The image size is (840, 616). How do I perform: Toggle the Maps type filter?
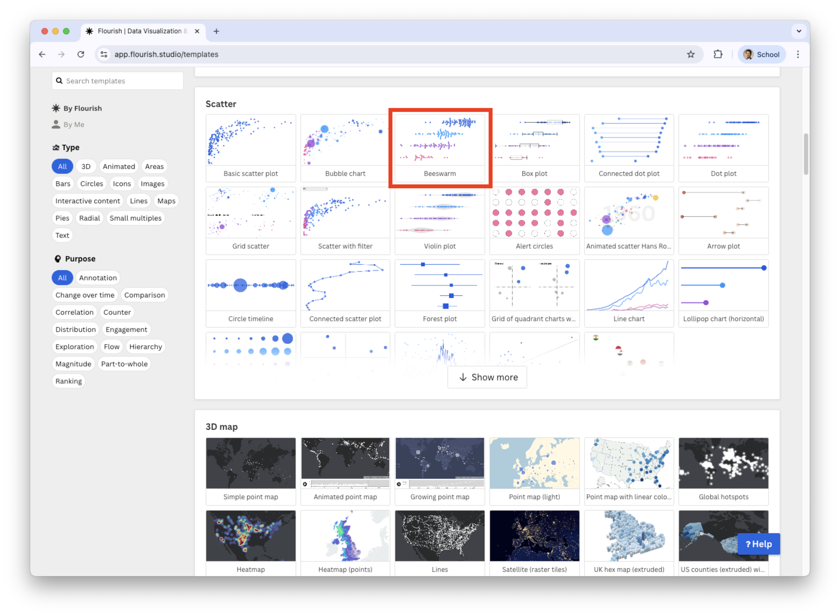(x=166, y=201)
